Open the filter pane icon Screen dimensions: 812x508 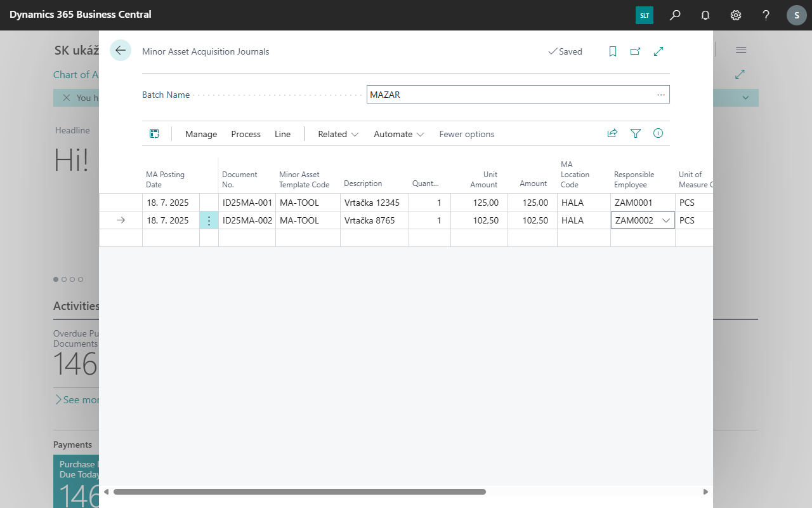[636, 133]
